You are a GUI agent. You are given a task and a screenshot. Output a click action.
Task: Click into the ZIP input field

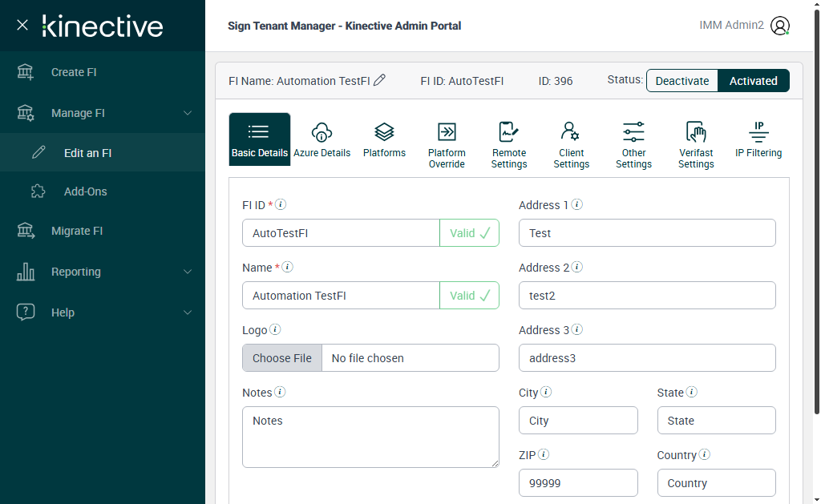point(578,483)
